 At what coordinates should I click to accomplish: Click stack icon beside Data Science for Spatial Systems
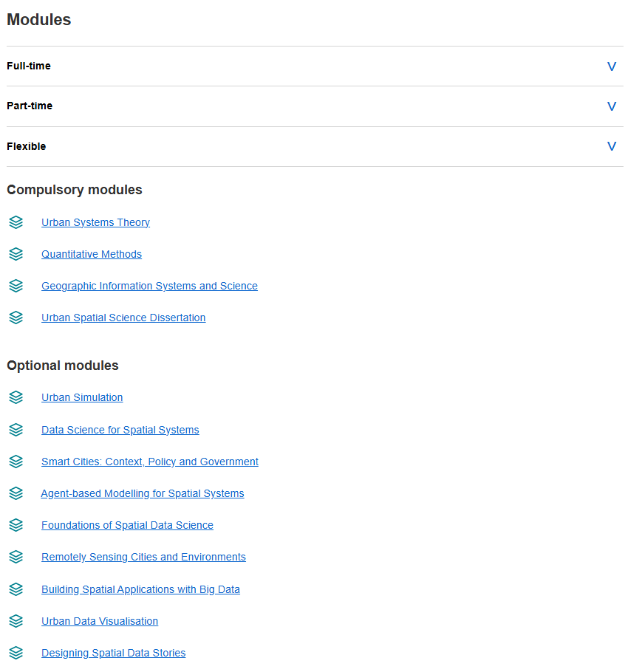point(16,430)
